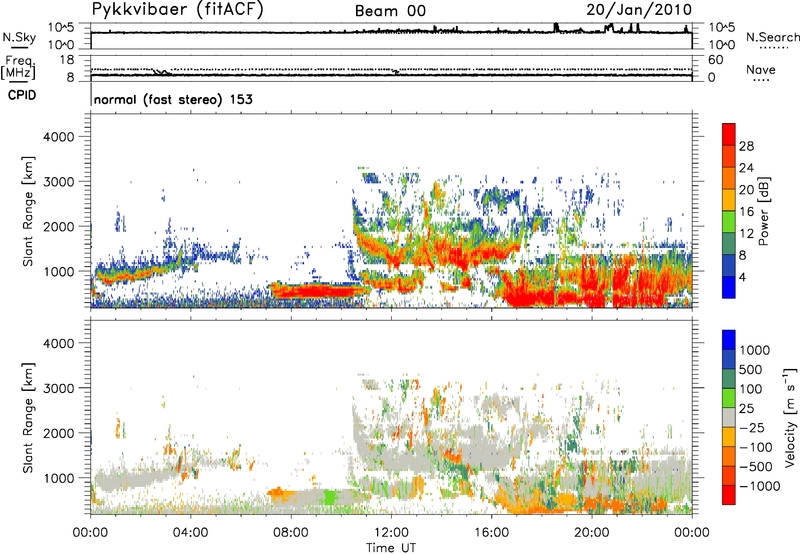Click the CPID label
This screenshot has width=800, height=554.
click(22, 95)
